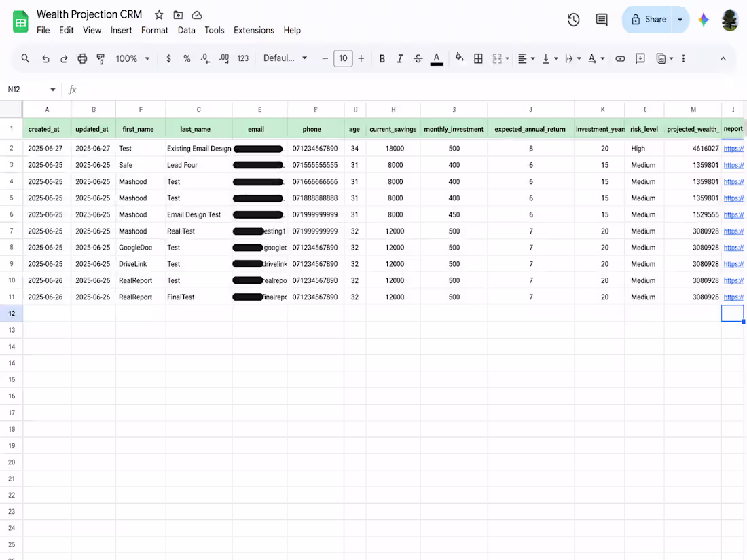The image size is (747, 560).
Task: Toggle italic formatting
Action: tap(400, 58)
